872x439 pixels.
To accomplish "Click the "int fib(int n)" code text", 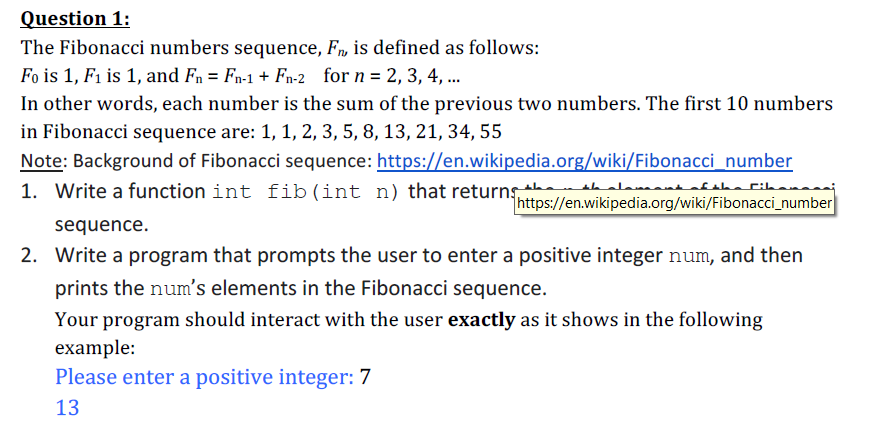I will (x=306, y=192).
